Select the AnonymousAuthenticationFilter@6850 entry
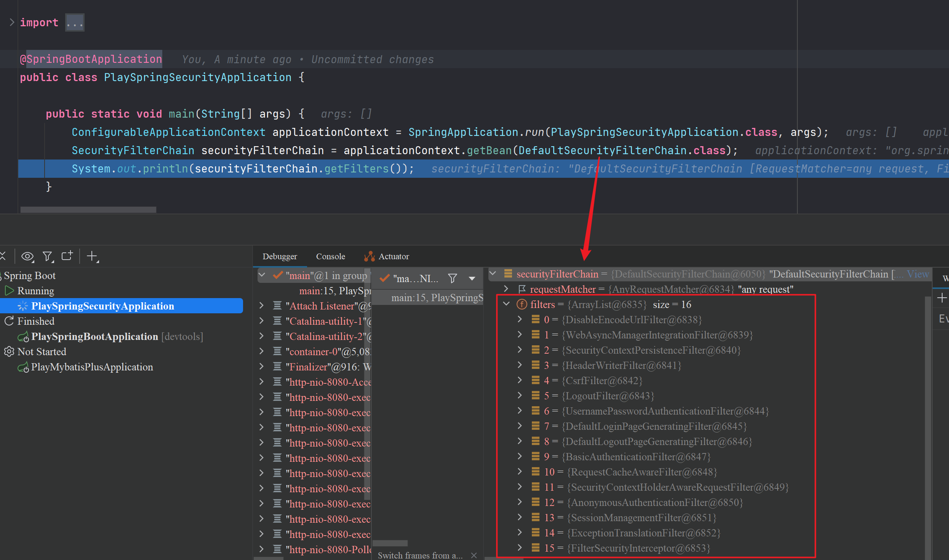This screenshot has width=949, height=560. [x=655, y=503]
